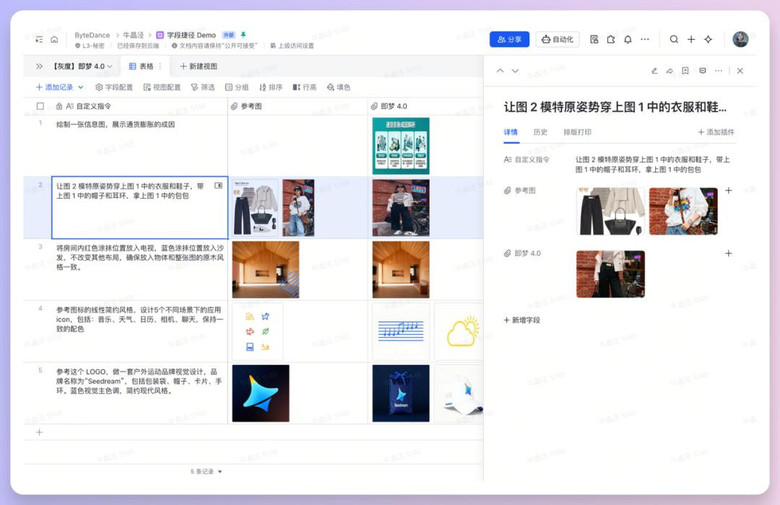Open 字段配置 toolbar item

(x=114, y=87)
